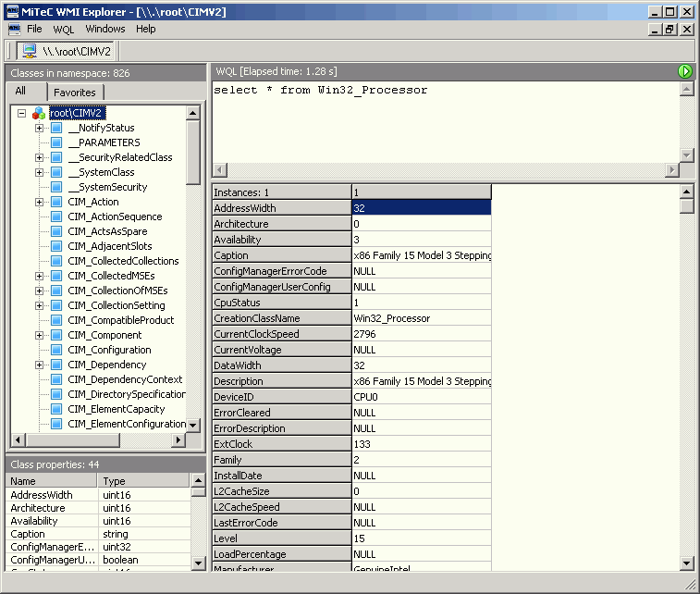Click the __SystemSecurity class icon
This screenshot has height=594, width=700.
pyautogui.click(x=56, y=187)
